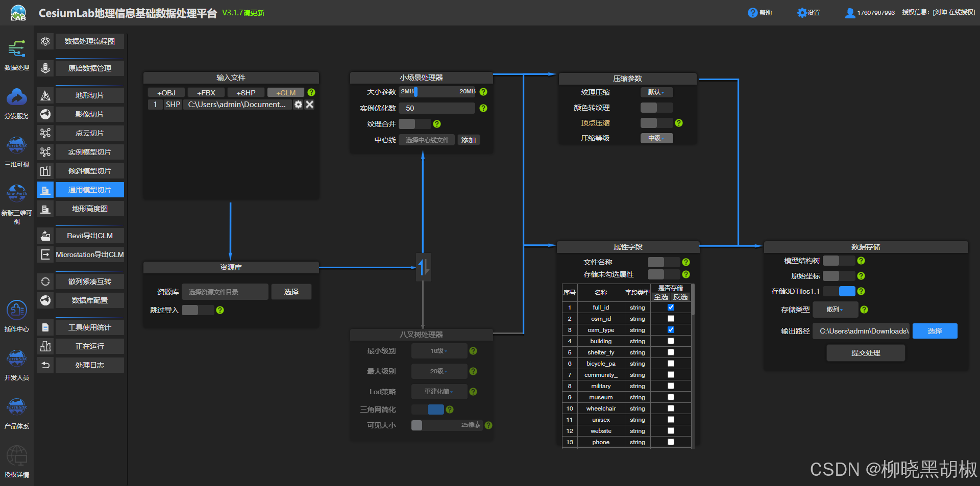Toggle the 存储未勾选属性 switch
This screenshot has width=980, height=486.
click(664, 274)
